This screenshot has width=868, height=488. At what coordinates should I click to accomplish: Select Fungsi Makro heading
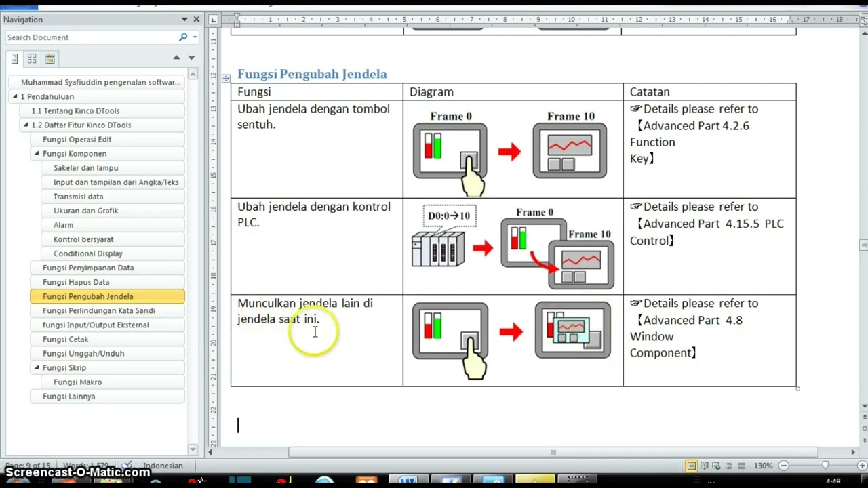pos(113,382)
